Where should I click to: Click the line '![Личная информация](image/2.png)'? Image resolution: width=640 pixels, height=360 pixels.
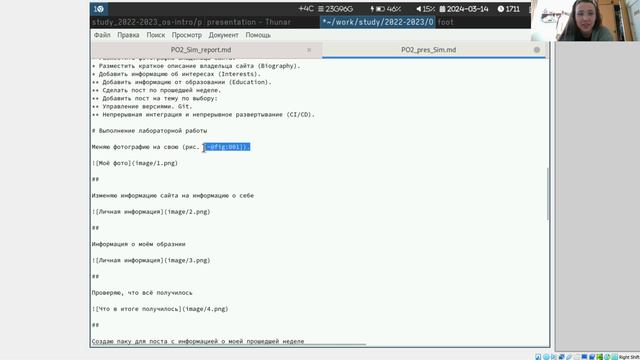pos(151,212)
